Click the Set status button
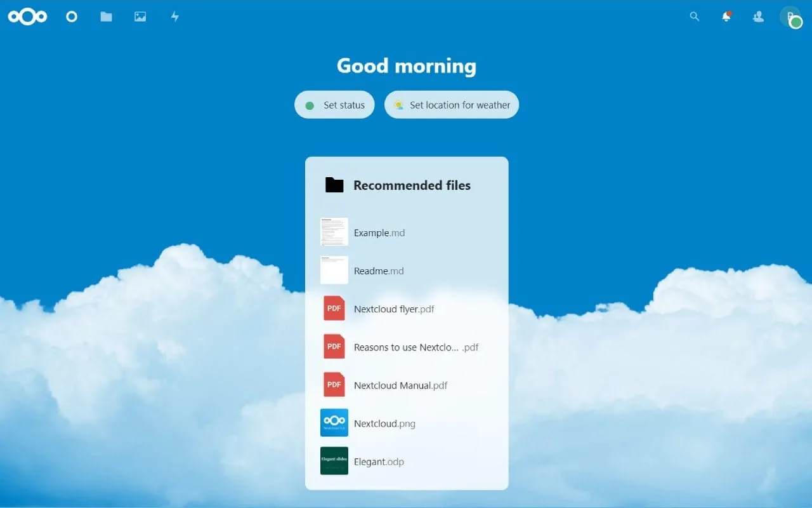 [334, 105]
